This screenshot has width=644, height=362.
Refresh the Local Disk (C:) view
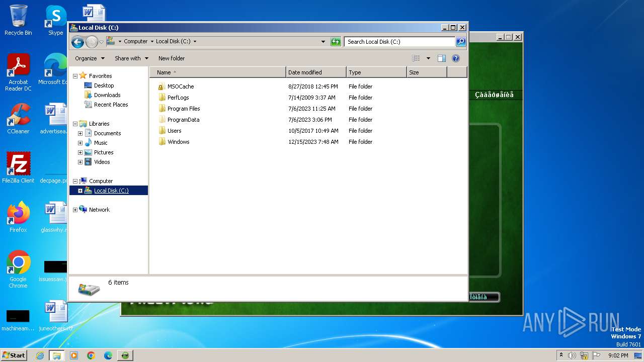coord(336,42)
